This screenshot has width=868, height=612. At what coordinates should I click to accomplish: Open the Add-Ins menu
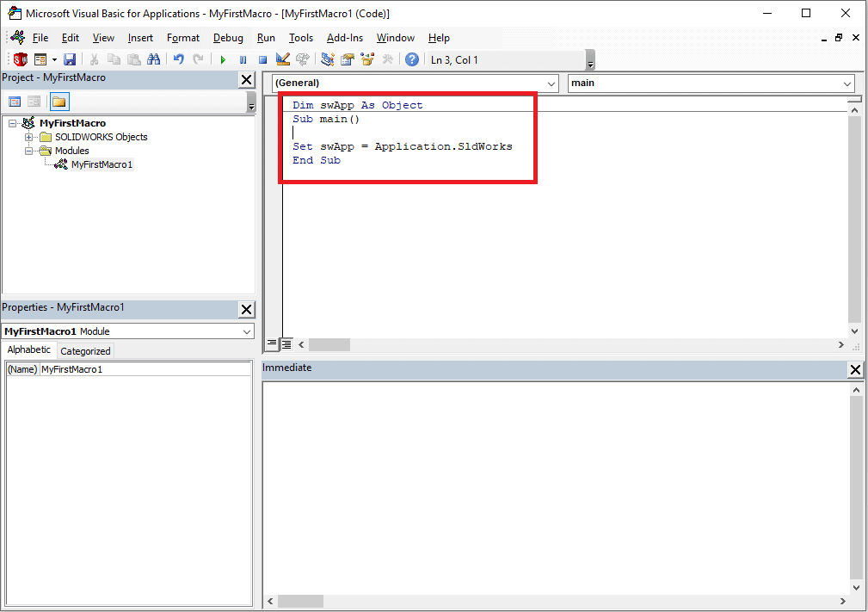(x=345, y=38)
